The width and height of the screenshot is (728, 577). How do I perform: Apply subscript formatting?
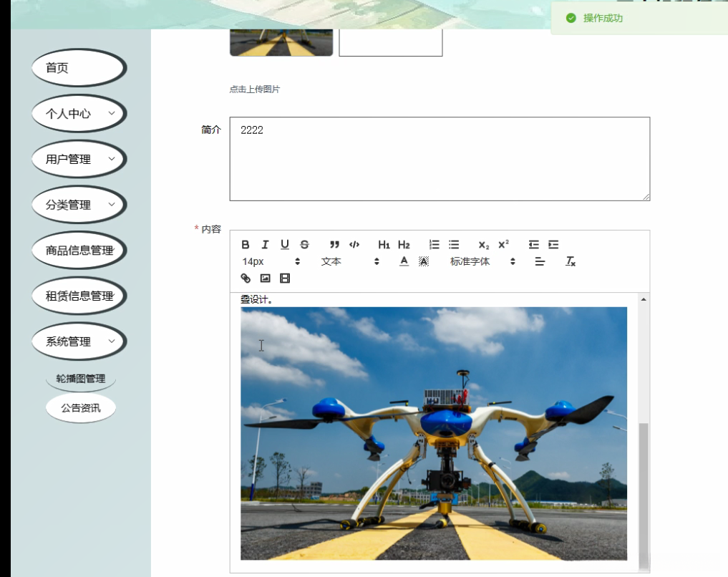tap(484, 245)
